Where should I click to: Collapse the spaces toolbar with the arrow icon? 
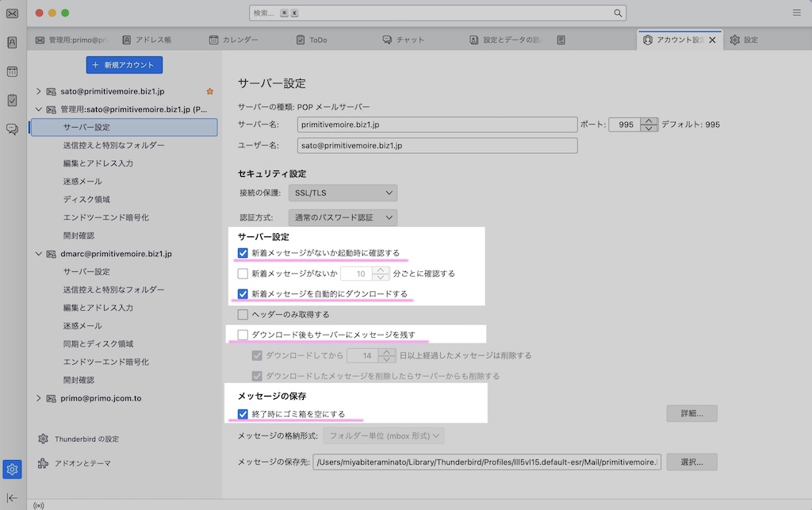(12, 497)
